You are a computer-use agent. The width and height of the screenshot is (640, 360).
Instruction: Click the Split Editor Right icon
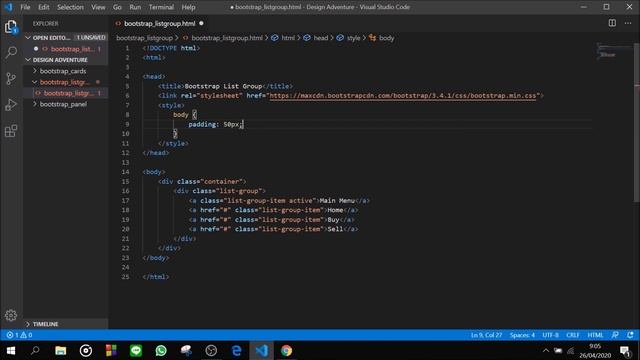[612, 23]
